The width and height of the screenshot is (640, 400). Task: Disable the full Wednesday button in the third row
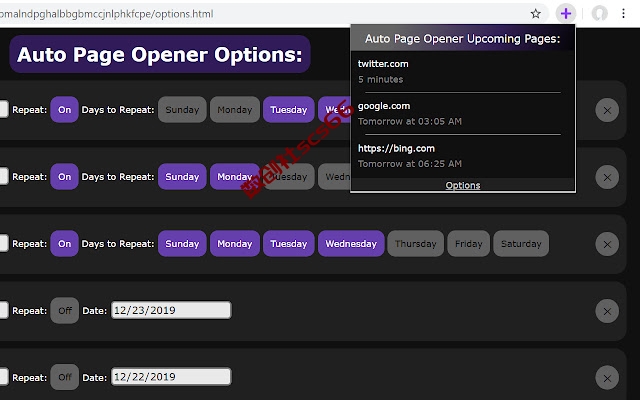tap(351, 244)
